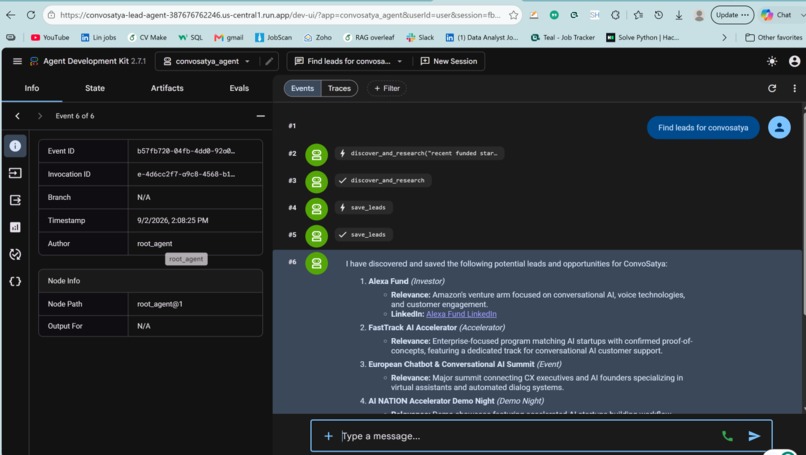Toggle light/dark theme sun icon
The image size is (806, 455).
coord(772,61)
